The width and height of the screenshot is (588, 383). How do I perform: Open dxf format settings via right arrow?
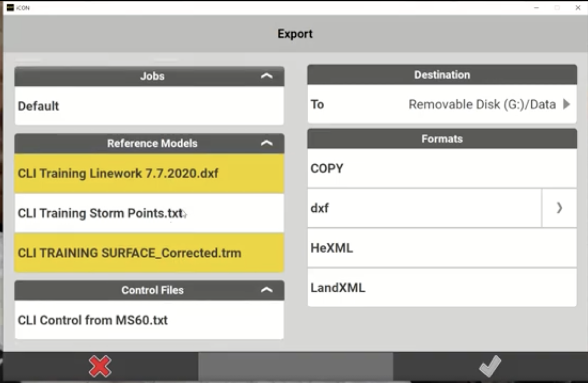coord(559,208)
